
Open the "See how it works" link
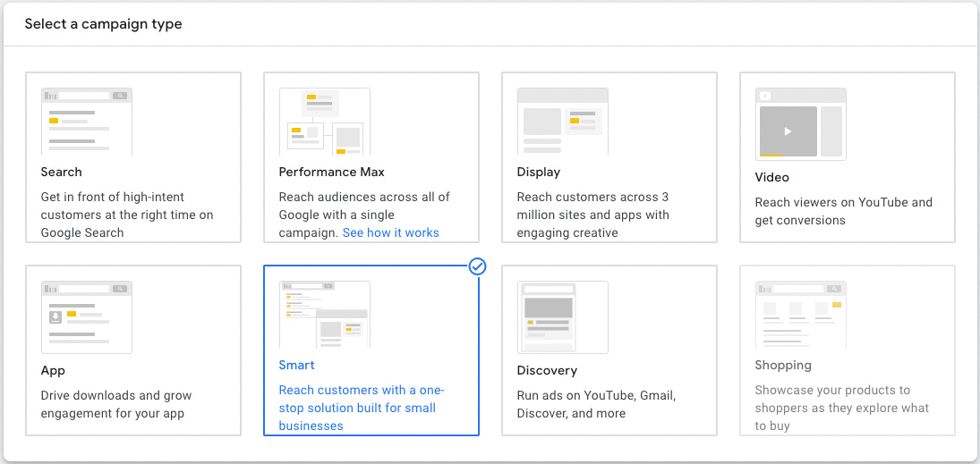pos(391,232)
